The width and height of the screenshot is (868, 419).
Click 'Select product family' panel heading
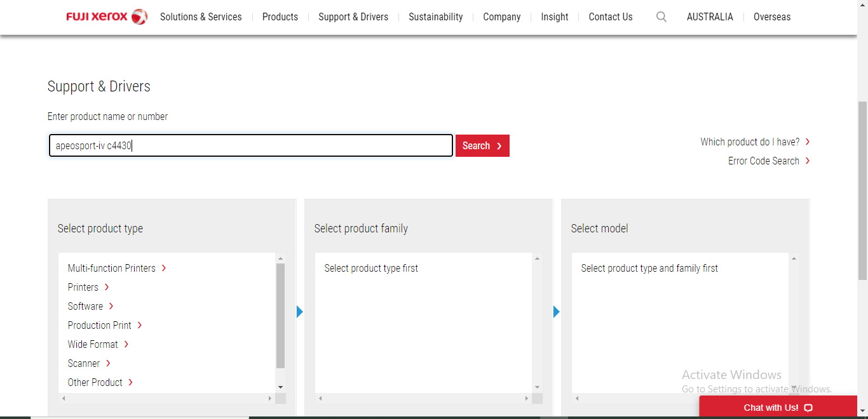pos(361,229)
